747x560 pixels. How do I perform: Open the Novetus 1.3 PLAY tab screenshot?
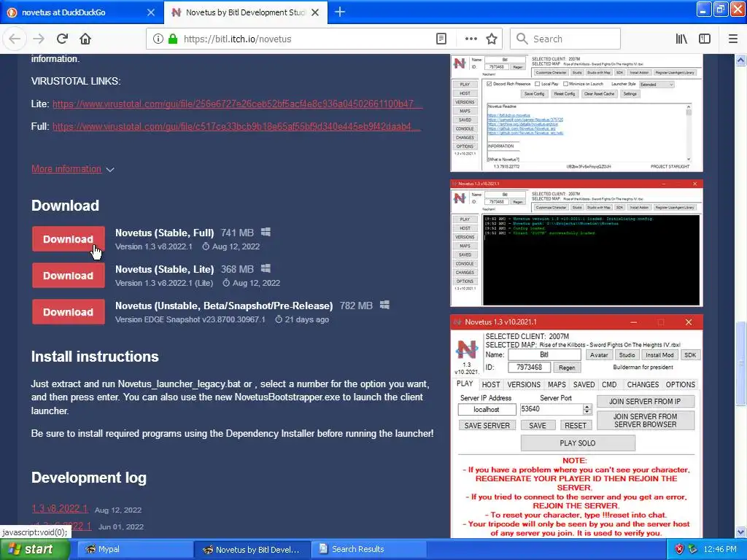576,427
